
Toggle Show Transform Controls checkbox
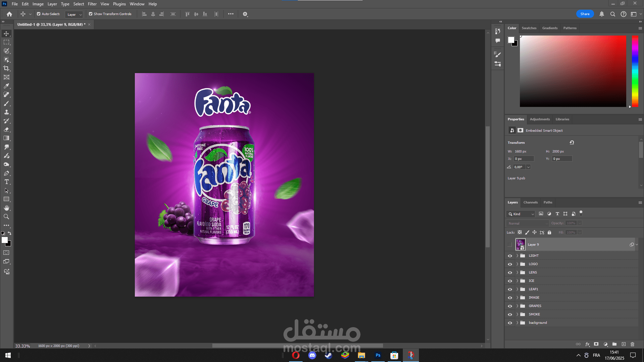[x=91, y=14]
